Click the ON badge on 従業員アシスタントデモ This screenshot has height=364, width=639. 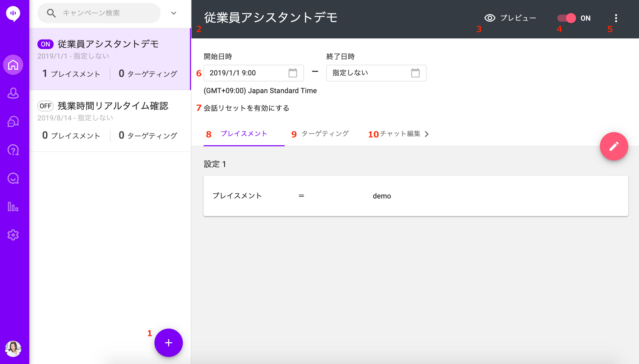tap(45, 44)
